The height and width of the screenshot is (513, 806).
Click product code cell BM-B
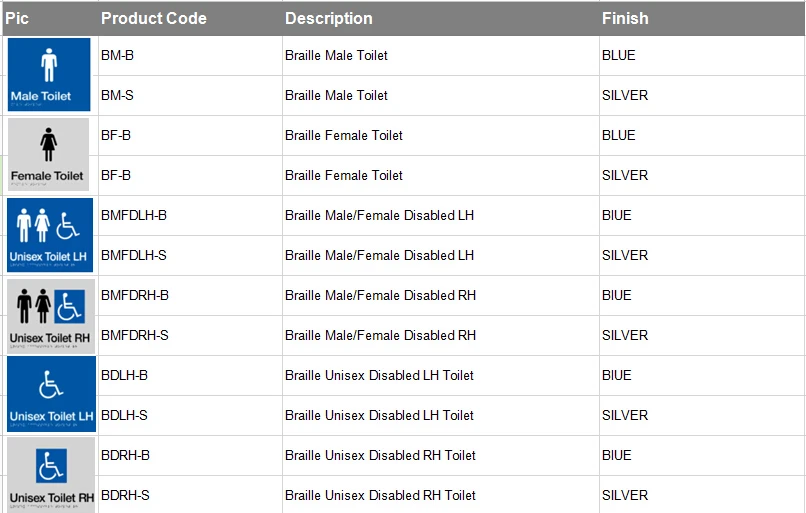(118, 55)
